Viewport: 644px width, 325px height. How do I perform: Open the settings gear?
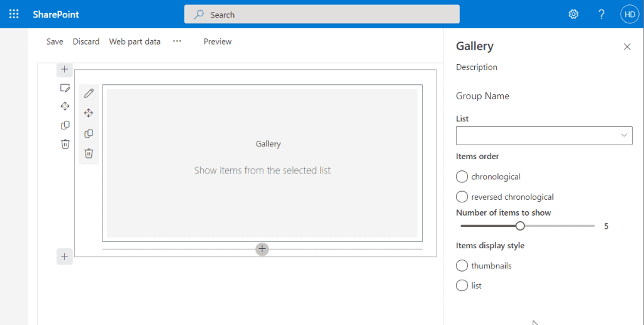click(574, 14)
